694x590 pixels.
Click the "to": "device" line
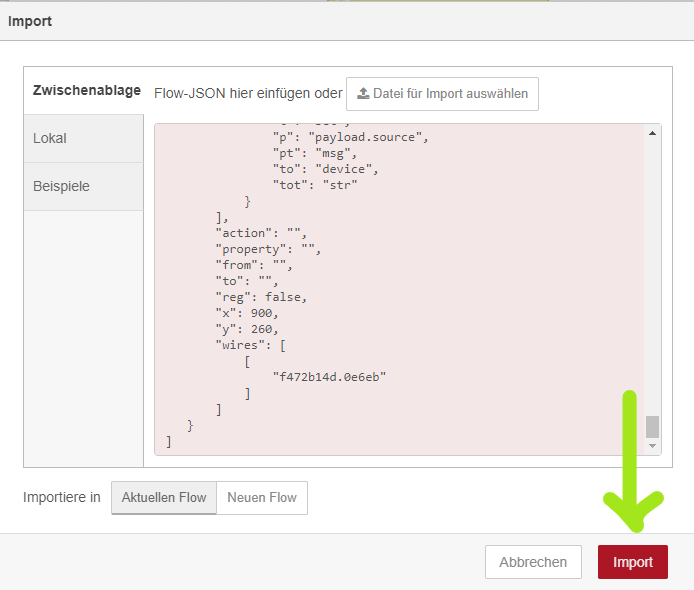pos(325,169)
